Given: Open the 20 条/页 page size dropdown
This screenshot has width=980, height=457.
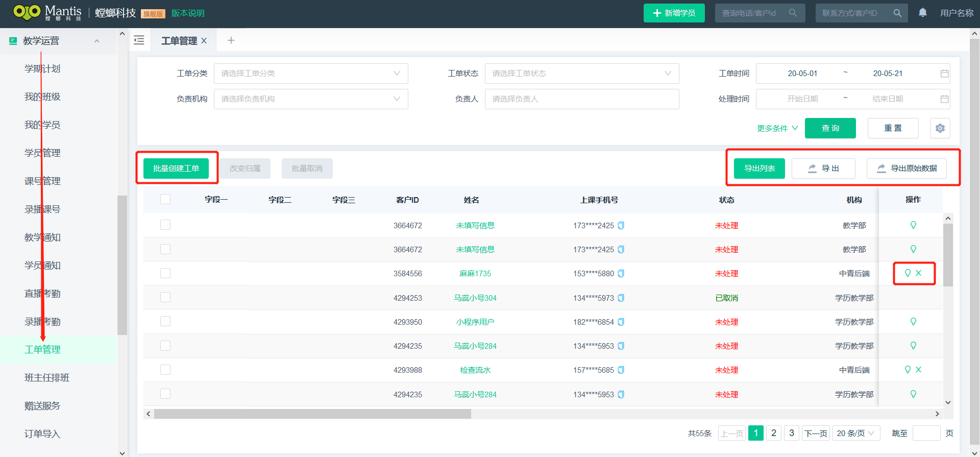Looking at the screenshot, I should (856, 434).
